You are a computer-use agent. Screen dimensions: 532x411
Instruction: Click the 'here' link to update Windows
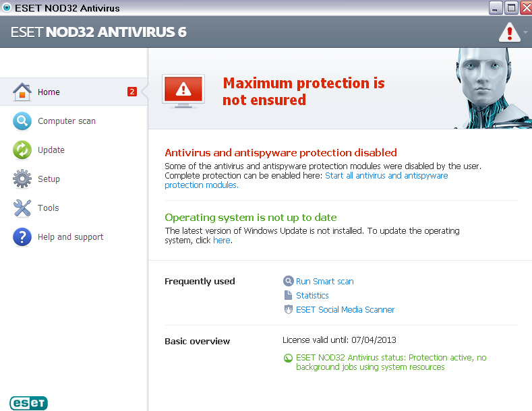[222, 241]
